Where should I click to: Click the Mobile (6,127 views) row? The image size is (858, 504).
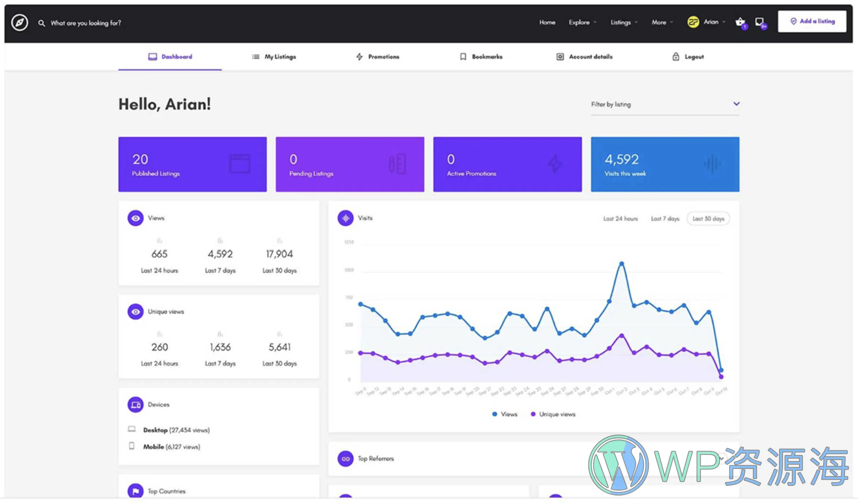[x=164, y=447]
